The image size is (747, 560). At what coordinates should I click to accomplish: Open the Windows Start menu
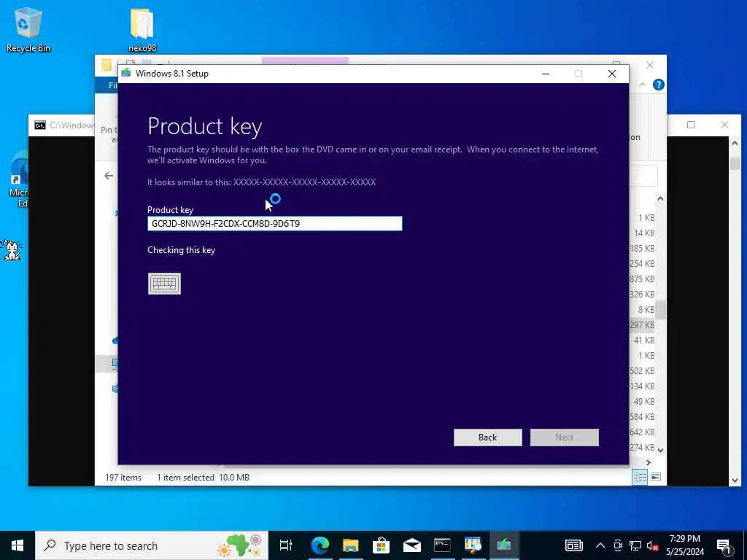18,545
